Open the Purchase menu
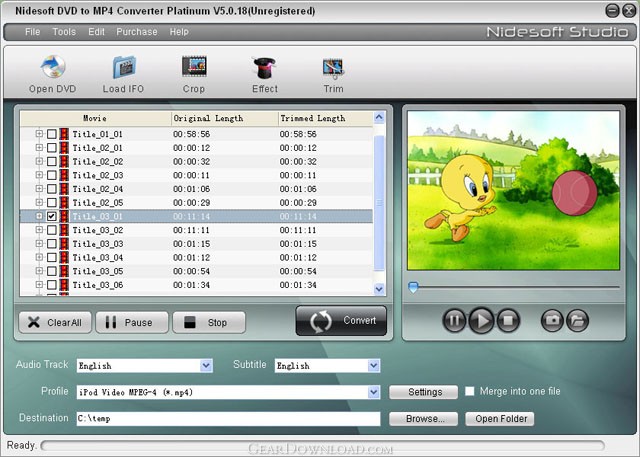The width and height of the screenshot is (640, 457). [x=137, y=32]
